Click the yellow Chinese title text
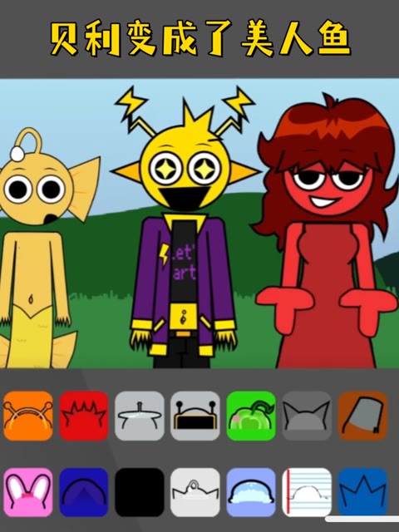 click(x=200, y=38)
